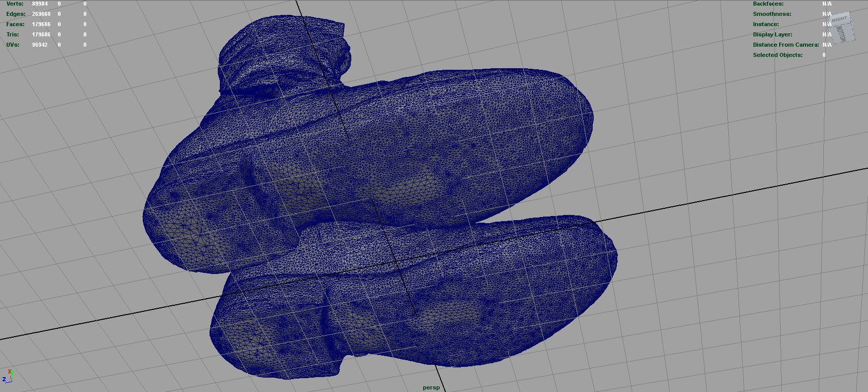Click the 'persp' camera name label
The height and width of the screenshot is (392, 868).
(431, 387)
